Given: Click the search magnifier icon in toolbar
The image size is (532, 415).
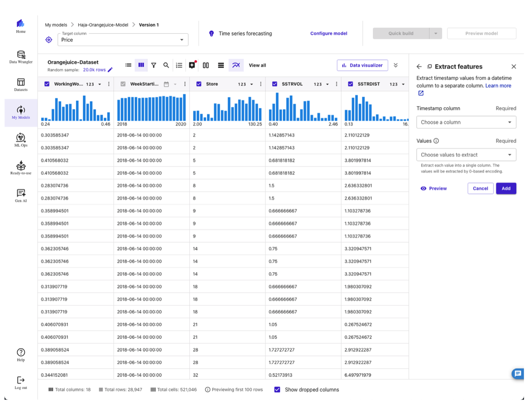Looking at the screenshot, I should (x=166, y=65).
